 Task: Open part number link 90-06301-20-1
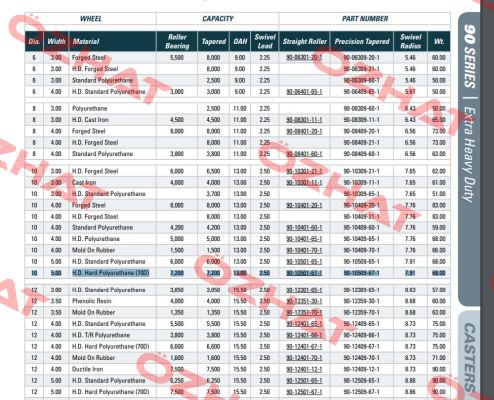pos(304,58)
